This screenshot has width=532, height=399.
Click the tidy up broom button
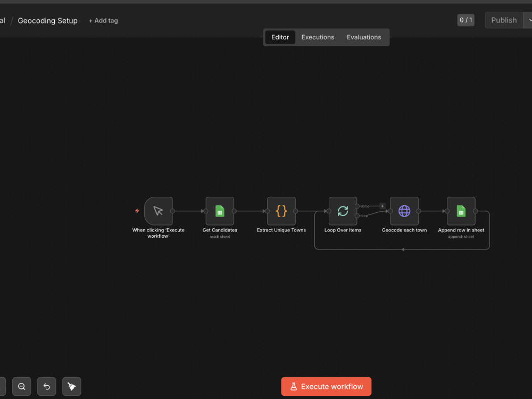pos(72,386)
